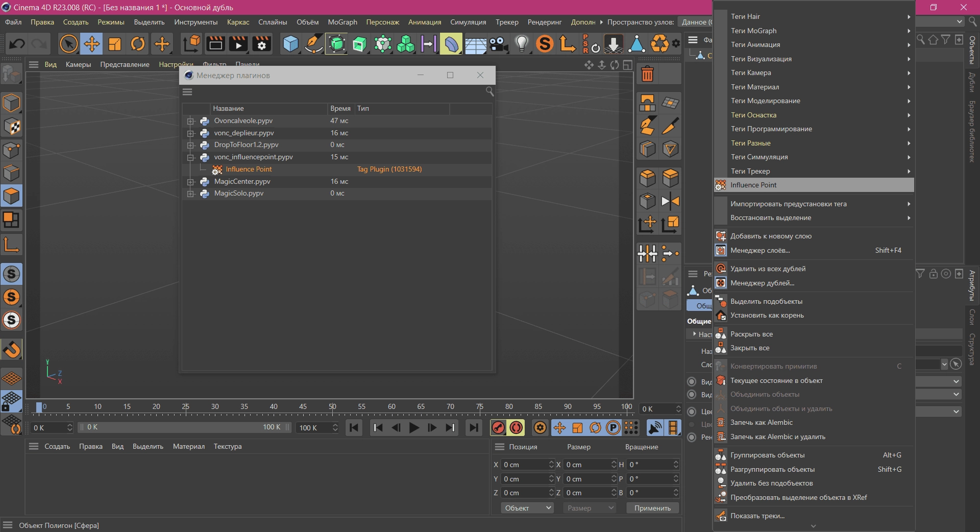
Task: Play the animation forward
Action: pyautogui.click(x=414, y=428)
